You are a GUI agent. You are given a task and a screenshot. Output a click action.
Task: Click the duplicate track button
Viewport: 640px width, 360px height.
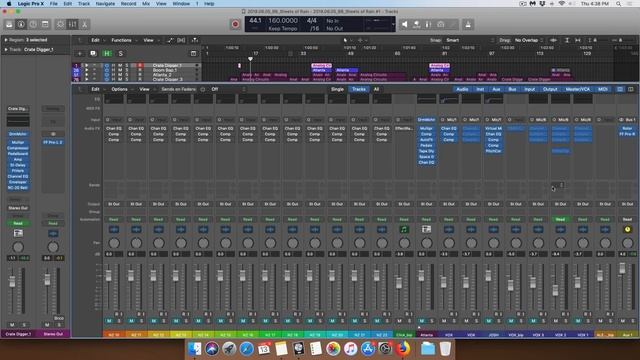click(93, 53)
